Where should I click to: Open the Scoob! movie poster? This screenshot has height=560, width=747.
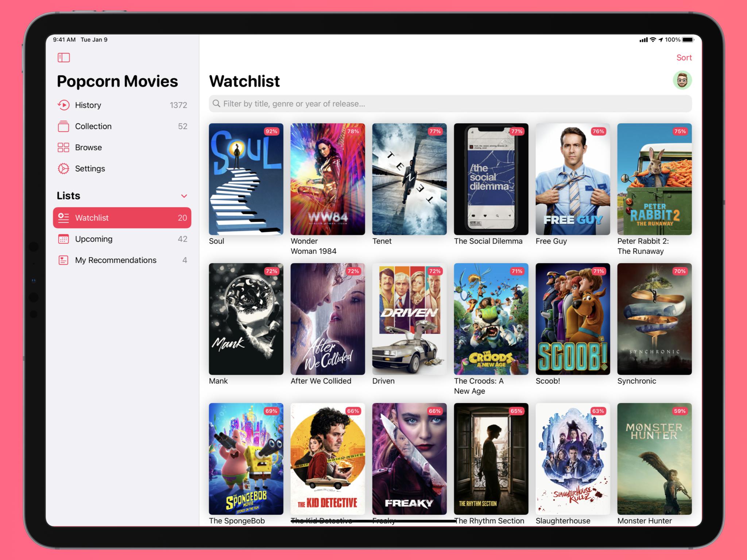[573, 319]
